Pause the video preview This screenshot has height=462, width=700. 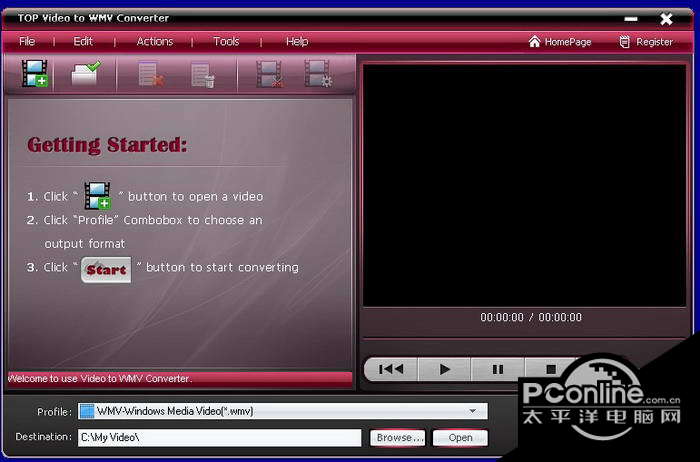[498, 369]
